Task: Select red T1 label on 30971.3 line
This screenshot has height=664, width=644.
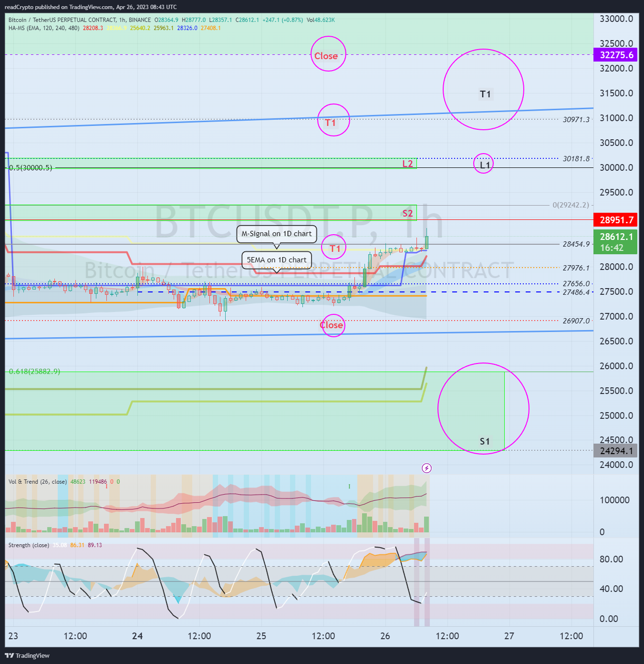Action: [331, 123]
